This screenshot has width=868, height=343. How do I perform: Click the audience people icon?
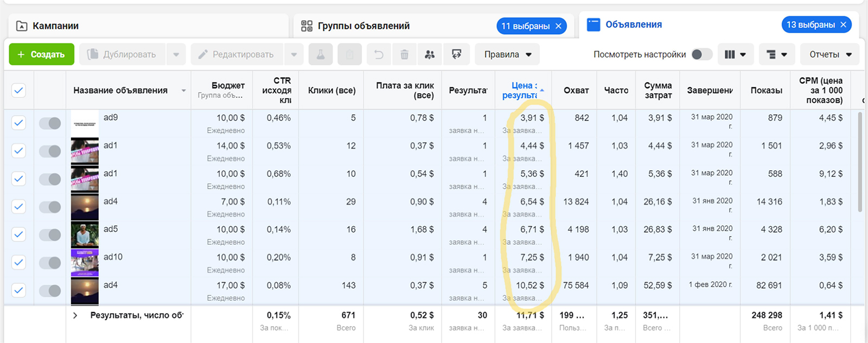point(430,55)
